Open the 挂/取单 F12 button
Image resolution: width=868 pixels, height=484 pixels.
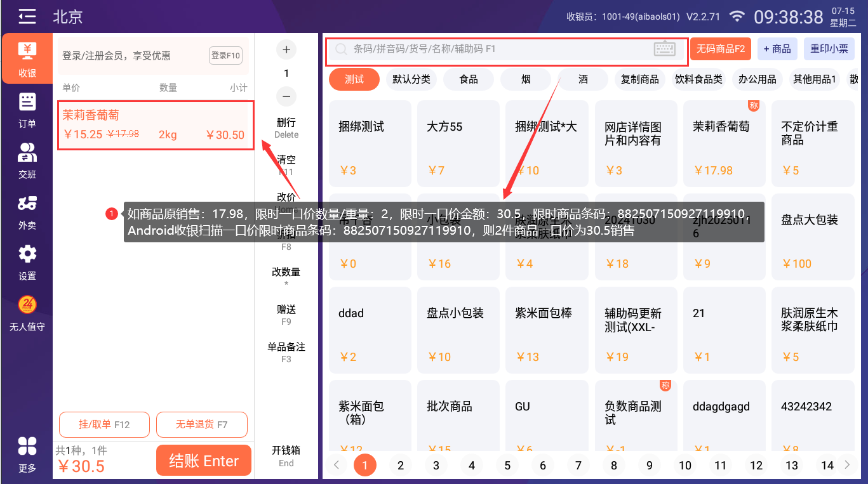104,424
